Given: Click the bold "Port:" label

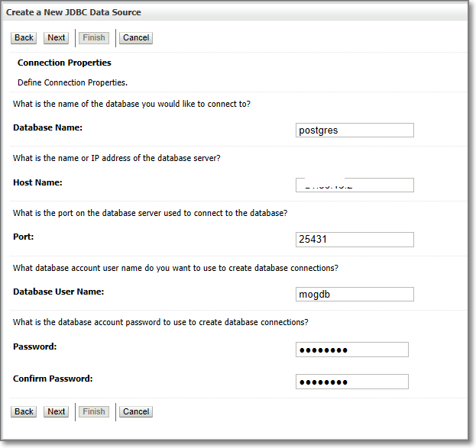Looking at the screenshot, I should pyautogui.click(x=24, y=237).
